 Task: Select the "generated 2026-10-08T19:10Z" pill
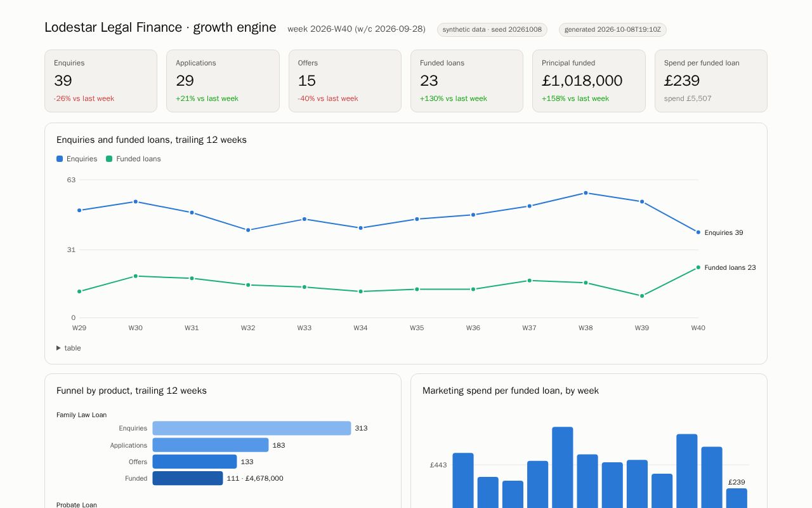tap(612, 30)
